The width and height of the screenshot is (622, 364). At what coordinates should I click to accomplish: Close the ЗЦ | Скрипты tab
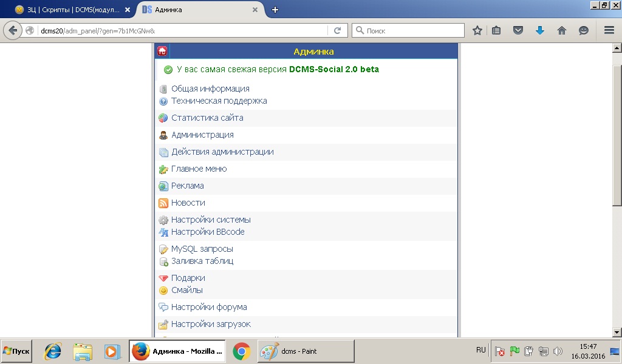(128, 10)
